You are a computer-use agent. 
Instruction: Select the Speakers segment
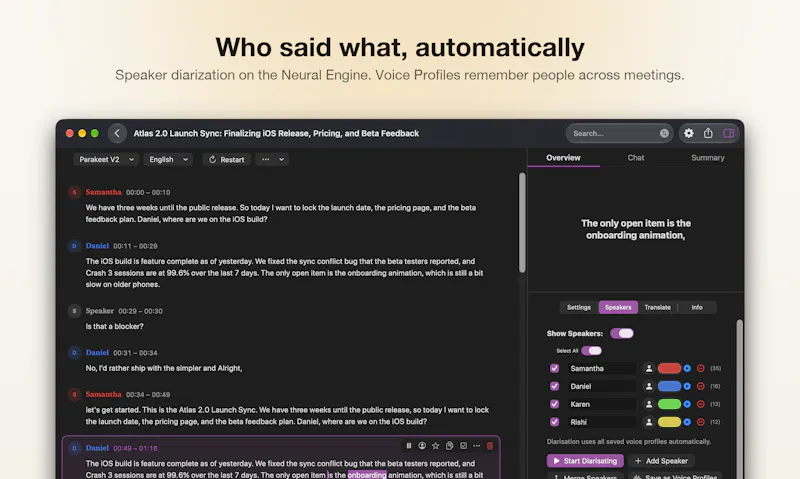coord(618,307)
